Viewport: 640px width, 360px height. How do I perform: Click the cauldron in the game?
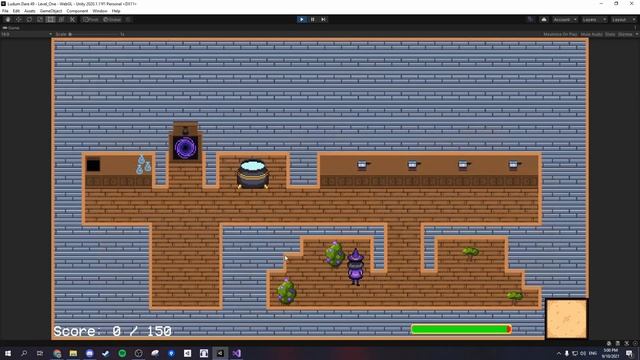click(253, 174)
